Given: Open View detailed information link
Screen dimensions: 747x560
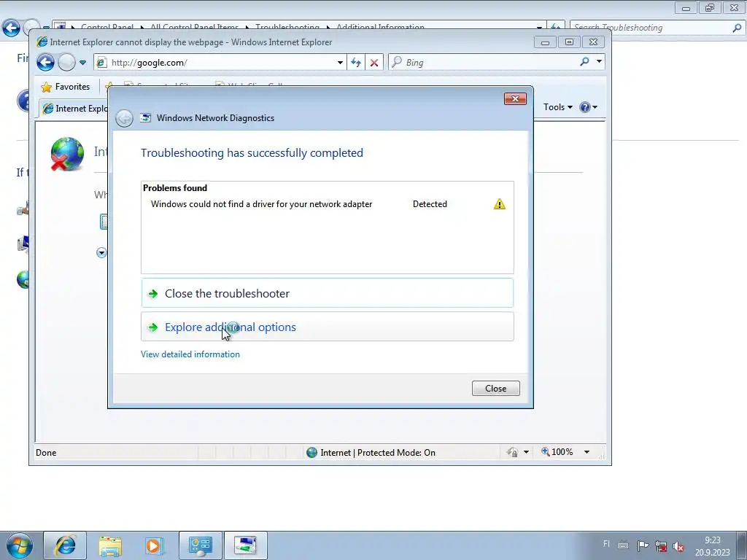Looking at the screenshot, I should tap(190, 354).
